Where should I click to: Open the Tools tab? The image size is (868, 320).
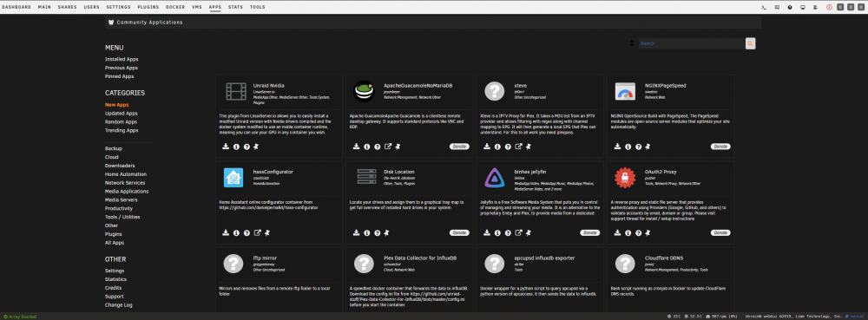258,7
